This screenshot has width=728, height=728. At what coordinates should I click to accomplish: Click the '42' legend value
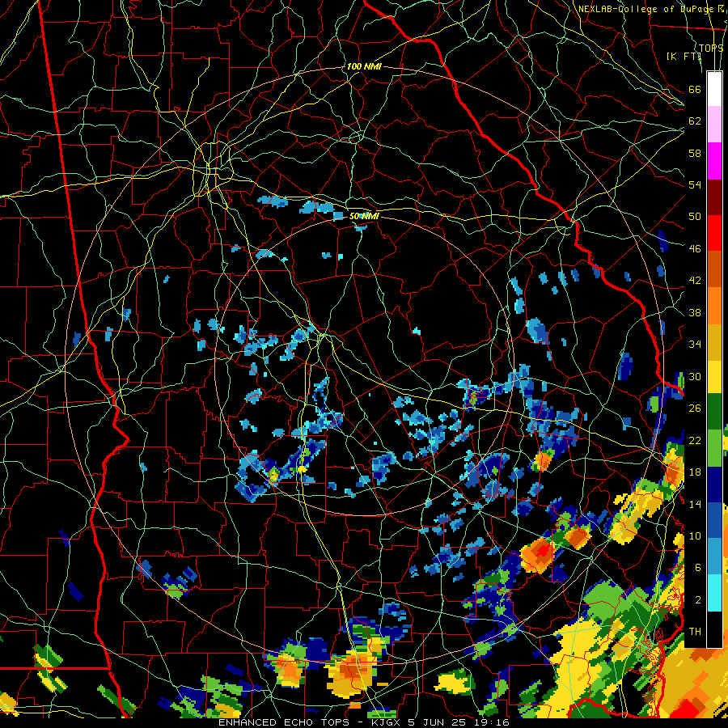[x=695, y=281]
